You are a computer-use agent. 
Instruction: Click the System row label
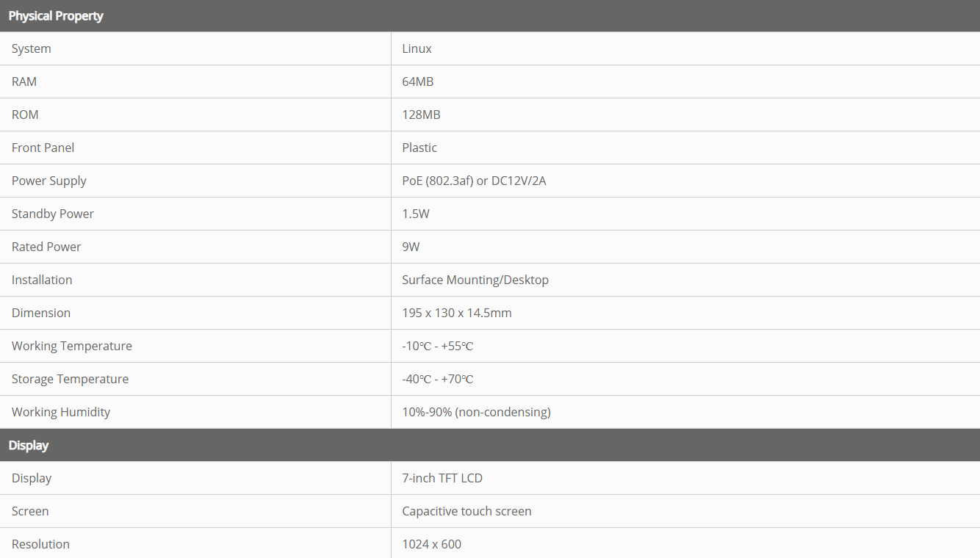click(x=32, y=48)
